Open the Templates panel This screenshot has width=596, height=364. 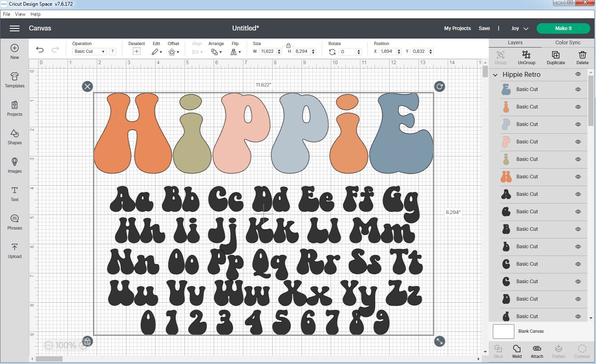14,80
